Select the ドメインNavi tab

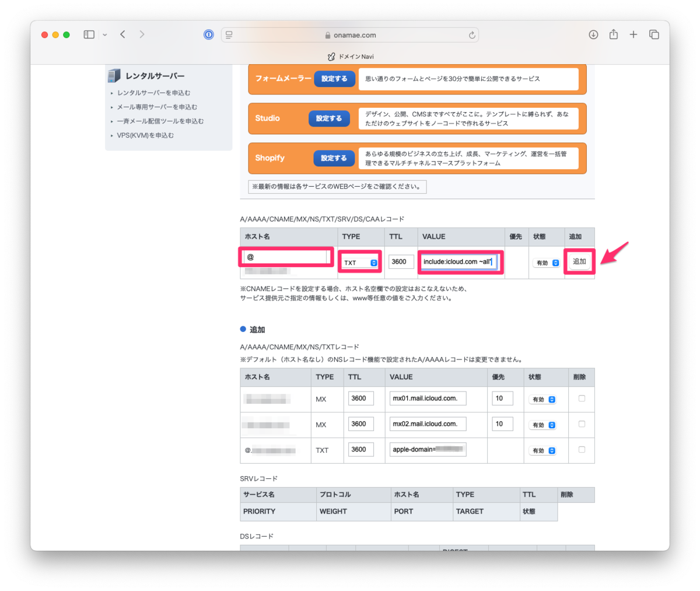[350, 57]
